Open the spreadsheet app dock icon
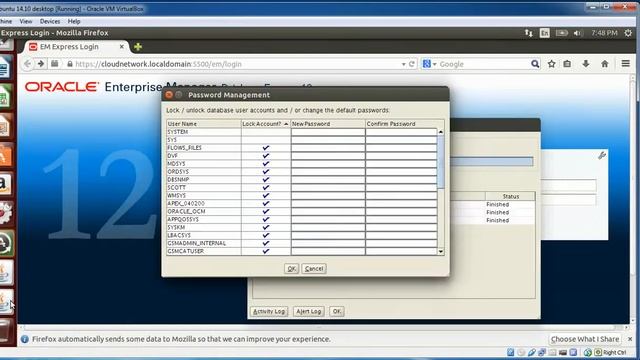The image size is (640, 360). (x=6, y=96)
